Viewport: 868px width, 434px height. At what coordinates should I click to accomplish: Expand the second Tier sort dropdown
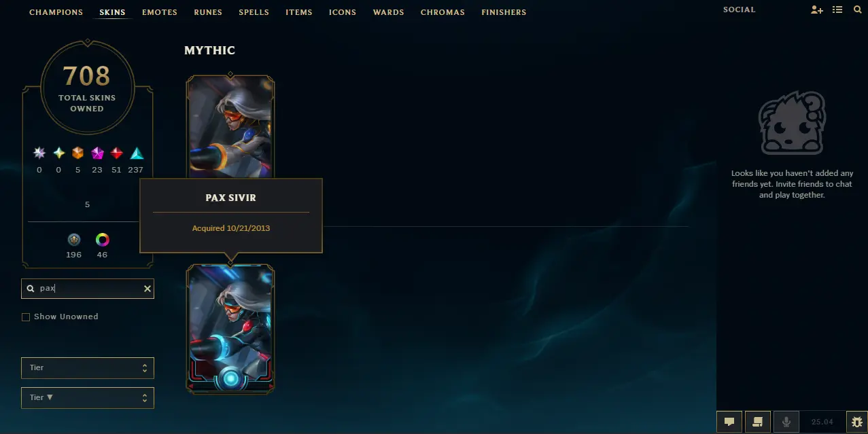coord(88,397)
